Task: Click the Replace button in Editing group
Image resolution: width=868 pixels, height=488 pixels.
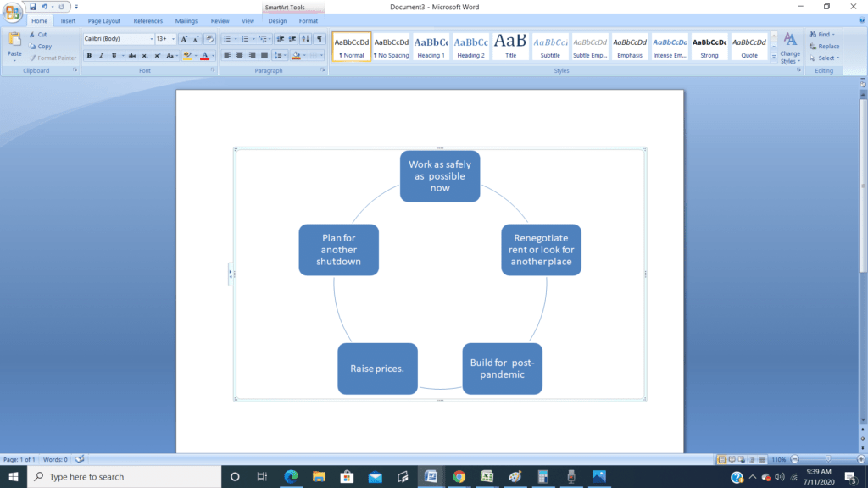Action: pyautogui.click(x=824, y=47)
